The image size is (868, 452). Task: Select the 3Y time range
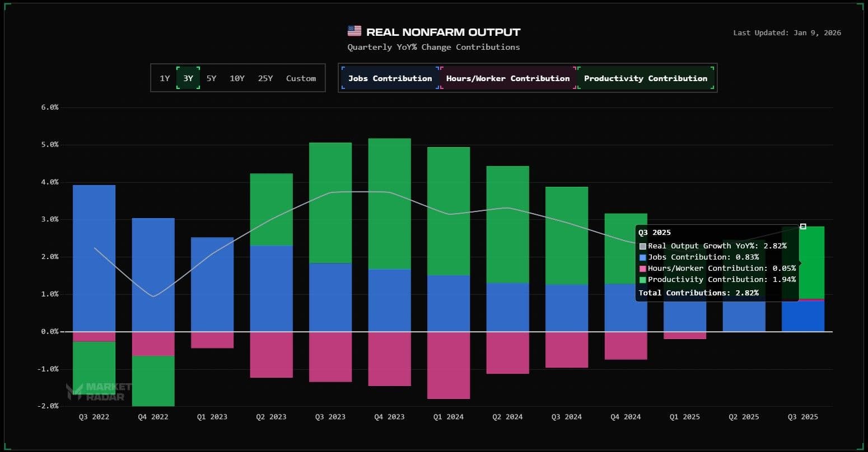click(x=188, y=78)
